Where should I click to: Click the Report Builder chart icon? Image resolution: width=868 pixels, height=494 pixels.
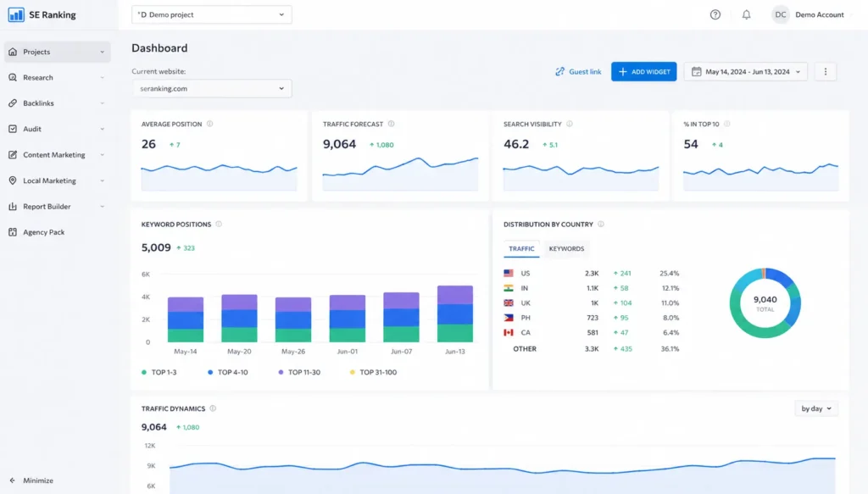click(x=13, y=207)
